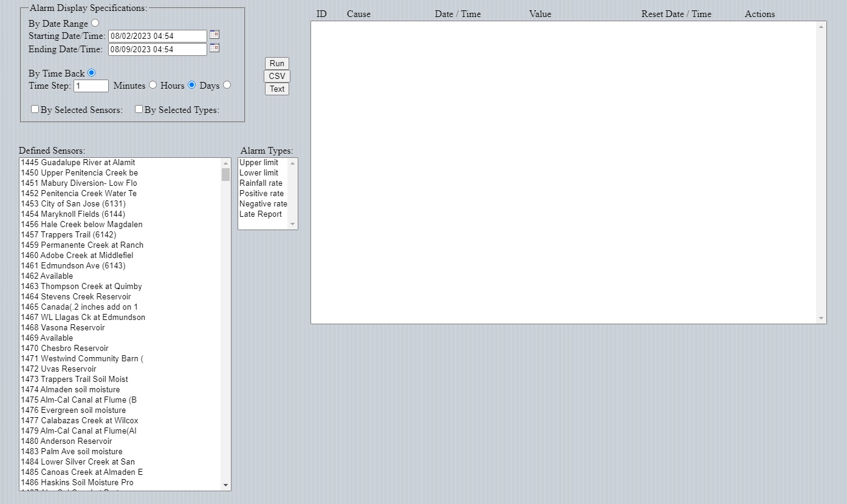Image resolution: width=847 pixels, height=504 pixels.
Task: Click Alarm Types list down scroll arrow
Action: tap(293, 224)
